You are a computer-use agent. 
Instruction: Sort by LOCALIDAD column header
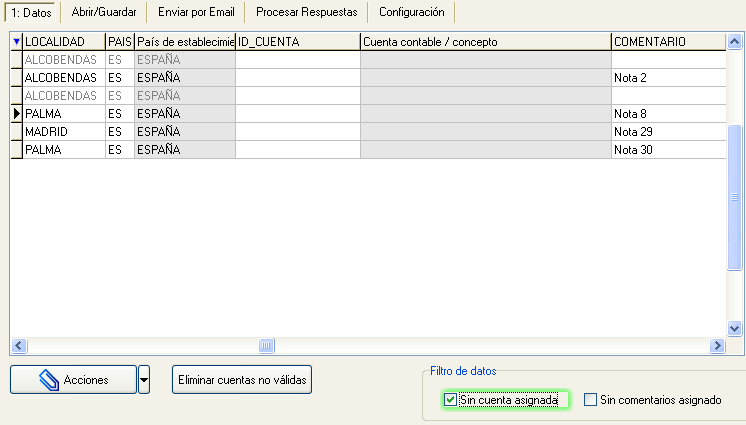click(x=64, y=41)
